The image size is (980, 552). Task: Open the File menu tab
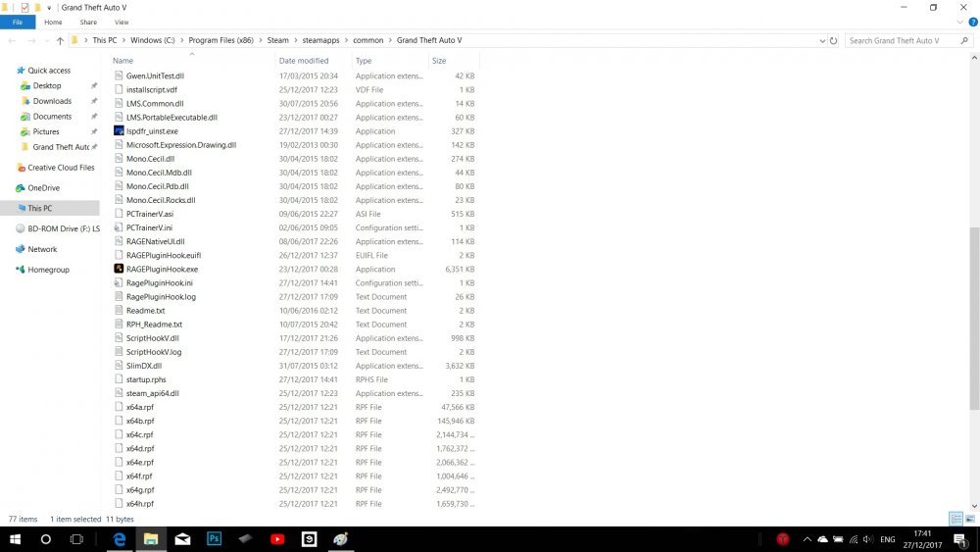pyautogui.click(x=18, y=22)
